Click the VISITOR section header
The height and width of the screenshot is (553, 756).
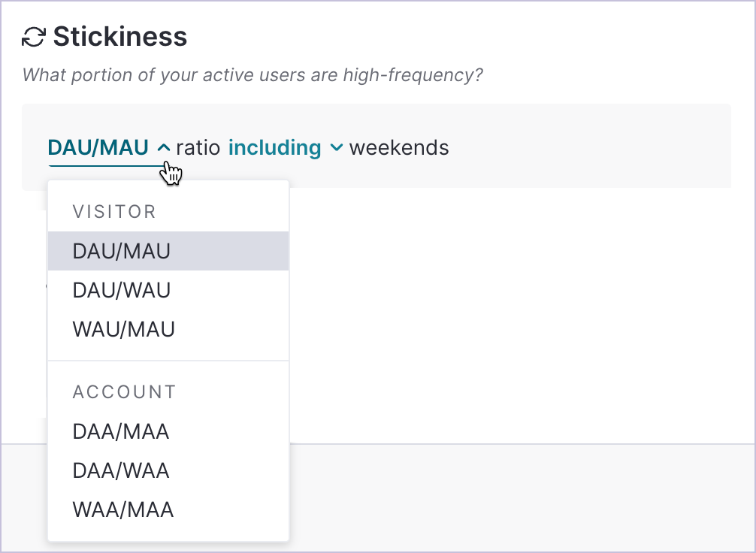114,212
